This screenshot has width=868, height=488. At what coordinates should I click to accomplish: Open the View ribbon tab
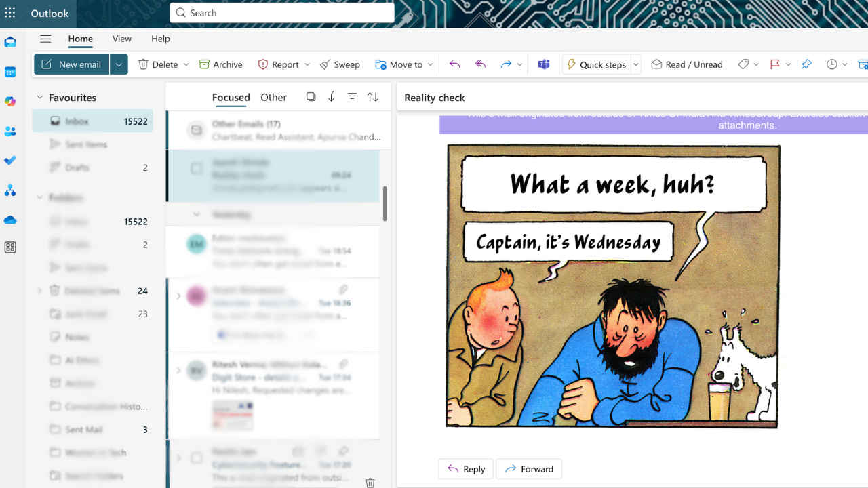tap(122, 39)
